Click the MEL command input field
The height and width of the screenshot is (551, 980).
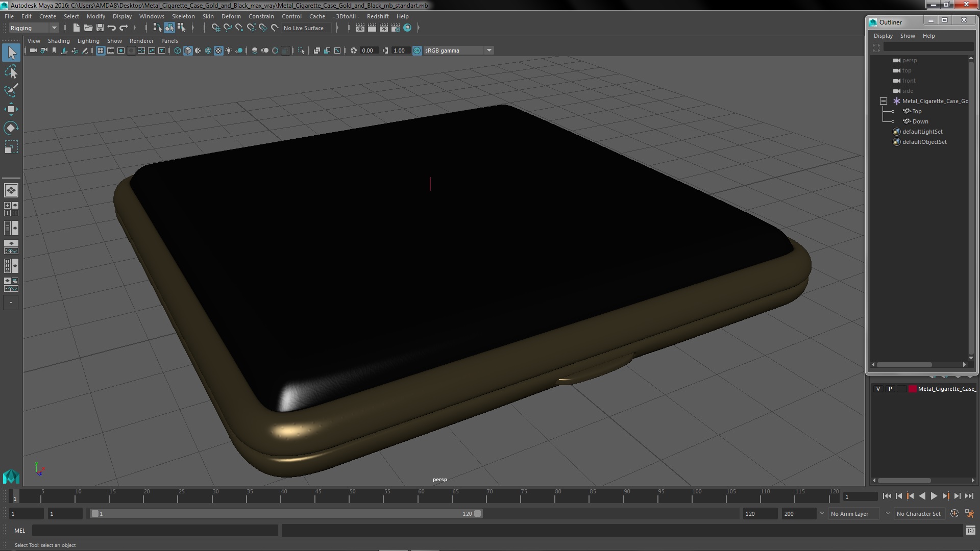tap(155, 531)
